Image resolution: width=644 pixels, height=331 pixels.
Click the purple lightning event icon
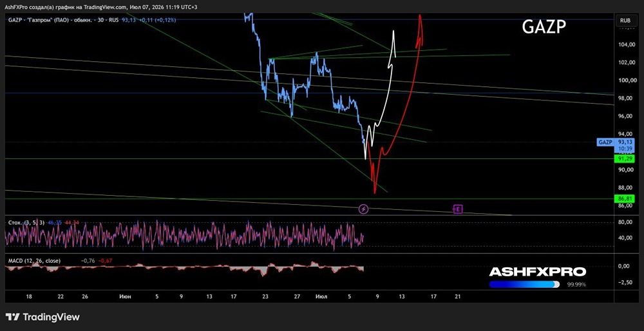pyautogui.click(x=363, y=209)
